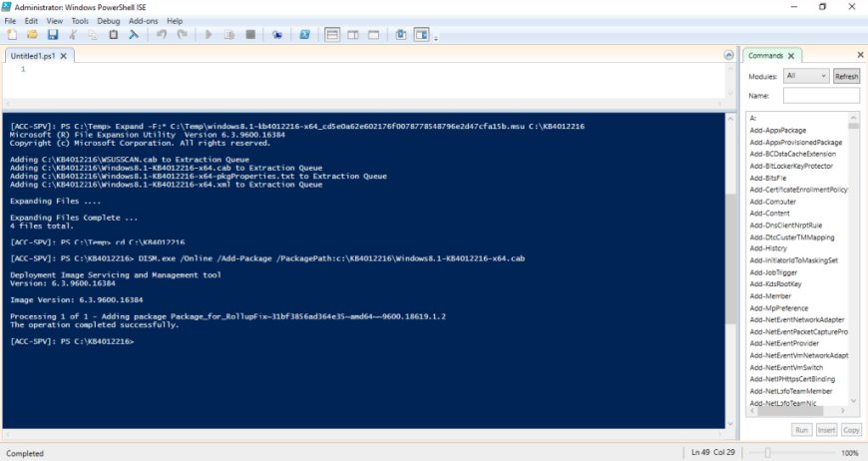This screenshot has height=461, width=868.
Task: Open the Tools menu
Action: coord(80,21)
